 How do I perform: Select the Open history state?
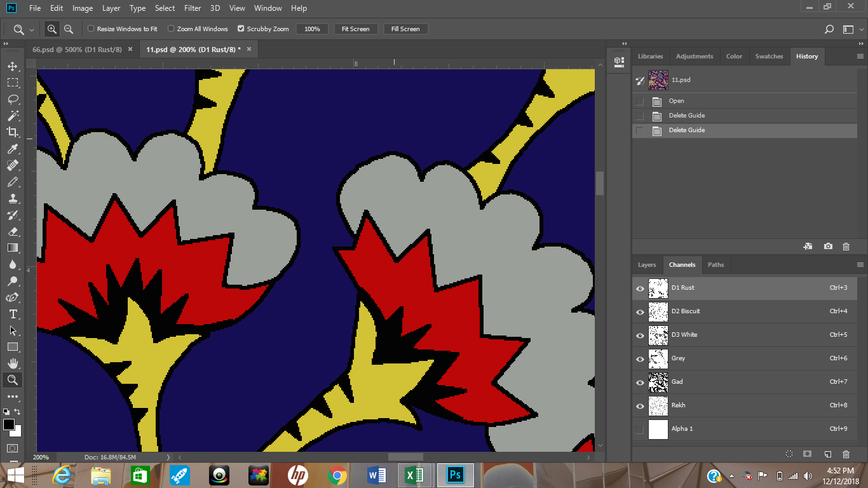point(745,101)
